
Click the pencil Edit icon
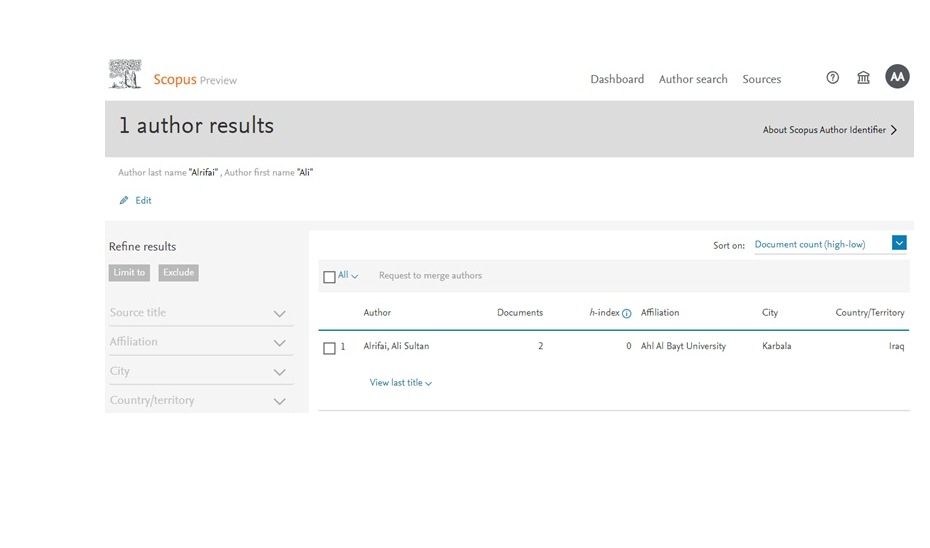coord(124,201)
